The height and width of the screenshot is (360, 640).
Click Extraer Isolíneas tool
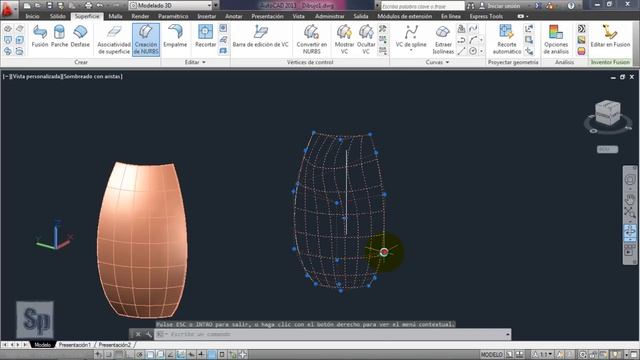pyautogui.click(x=443, y=40)
